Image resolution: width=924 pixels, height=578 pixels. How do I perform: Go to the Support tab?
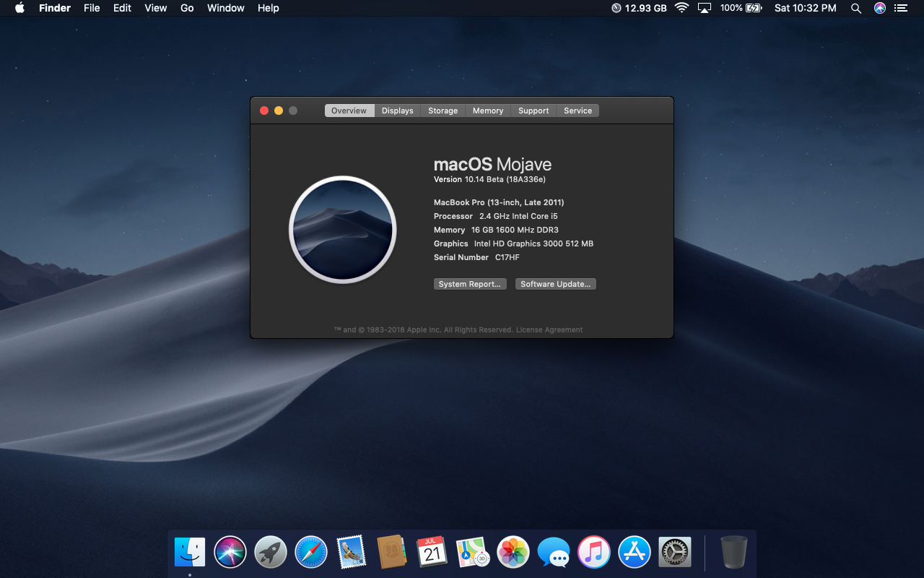point(533,111)
